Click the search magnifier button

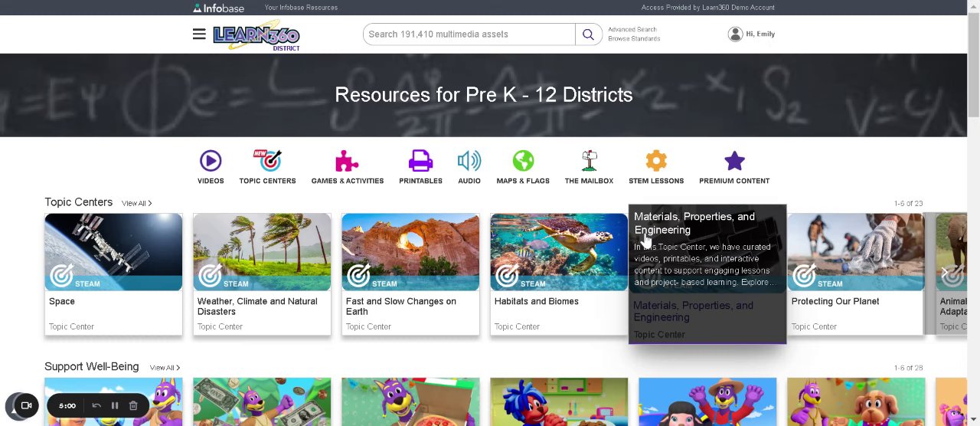[x=588, y=34]
